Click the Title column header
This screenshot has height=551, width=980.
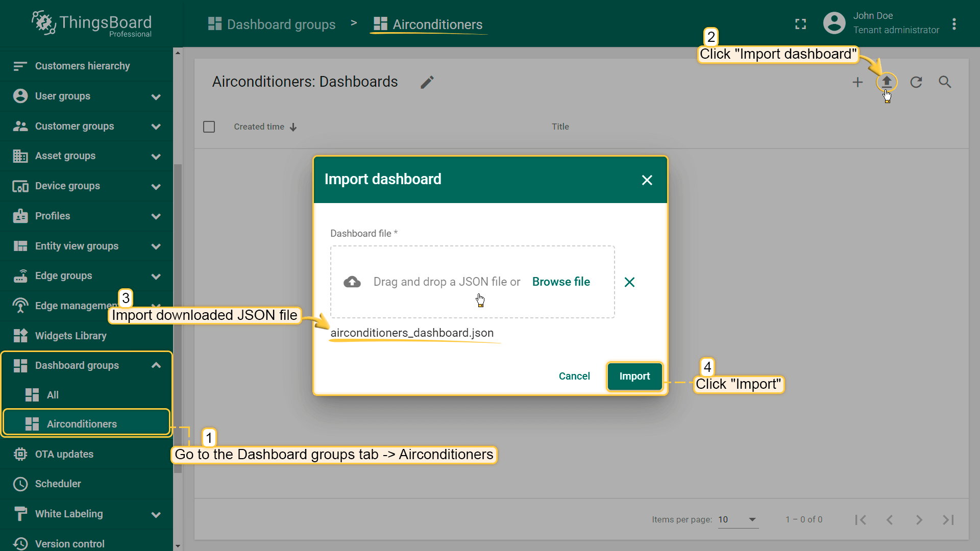560,127
